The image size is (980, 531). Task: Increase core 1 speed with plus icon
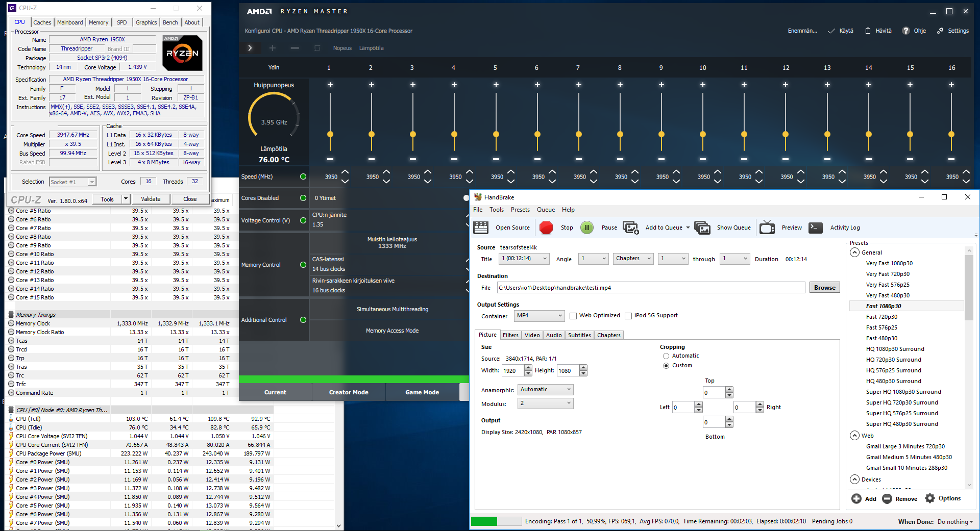[x=330, y=85]
